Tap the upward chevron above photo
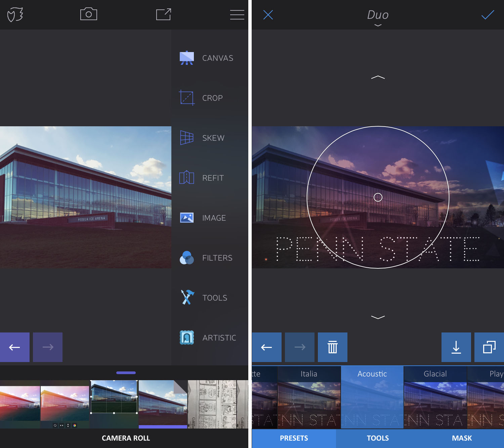 click(x=378, y=77)
